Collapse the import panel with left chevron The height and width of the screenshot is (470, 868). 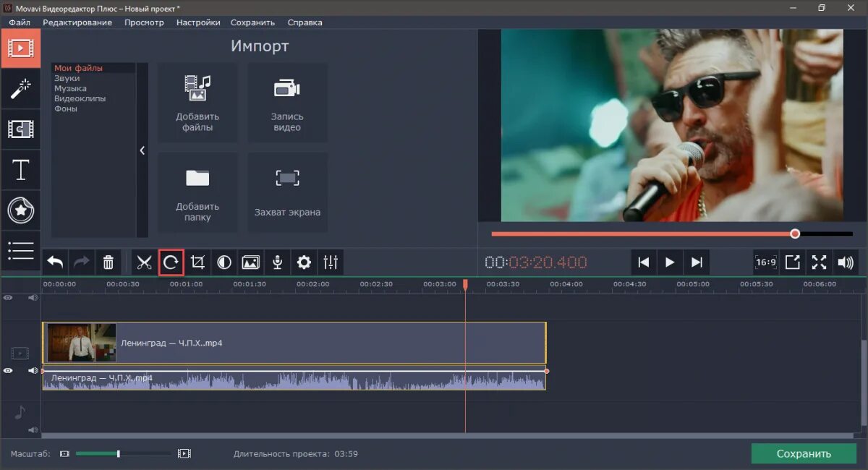142,150
